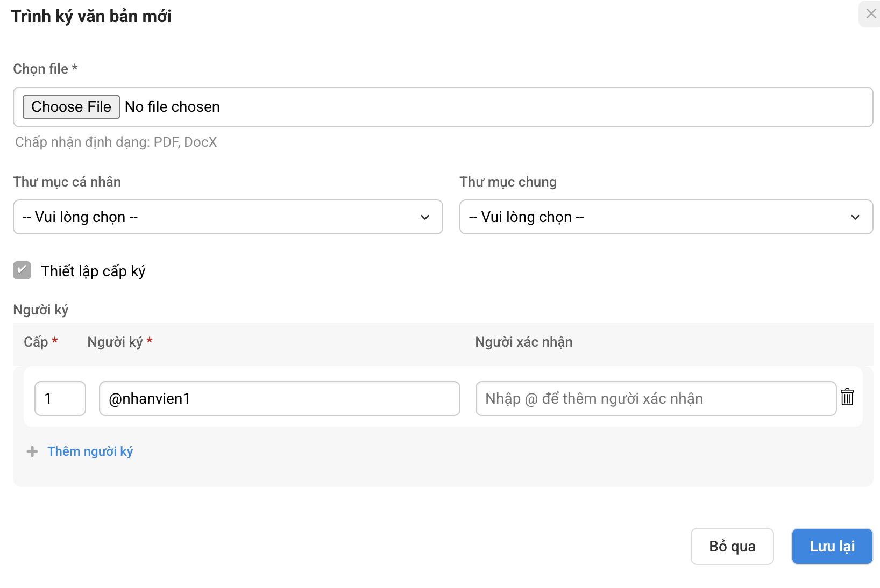Click the Thiết lập cấp ký label text
The width and height of the screenshot is (880, 588).
93,271
